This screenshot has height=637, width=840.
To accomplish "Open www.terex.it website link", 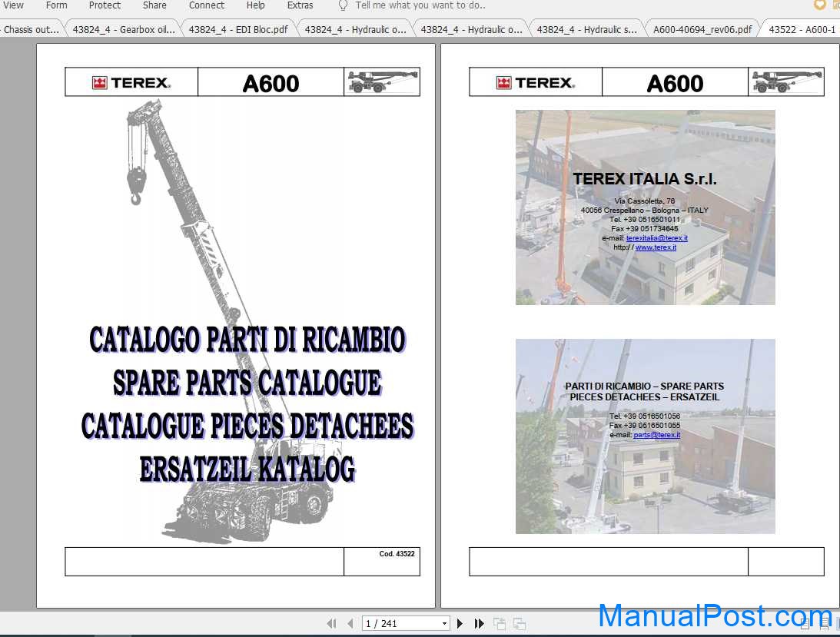I will tap(656, 247).
